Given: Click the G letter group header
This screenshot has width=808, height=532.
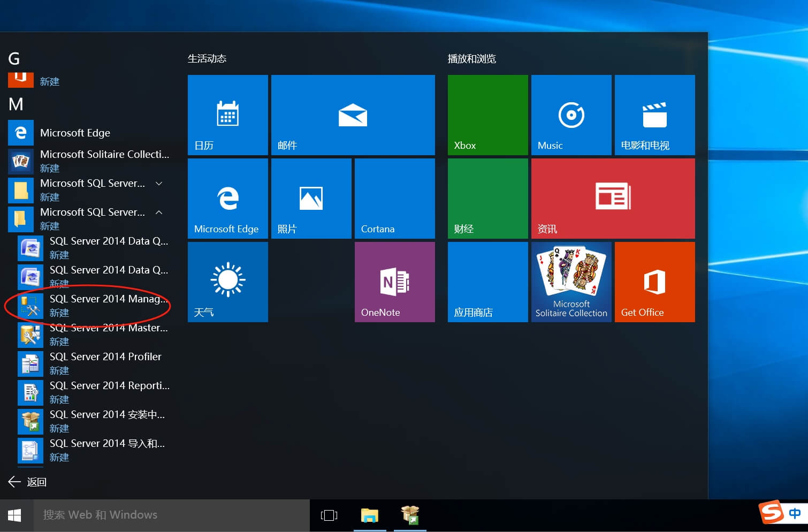Looking at the screenshot, I should (x=14, y=58).
